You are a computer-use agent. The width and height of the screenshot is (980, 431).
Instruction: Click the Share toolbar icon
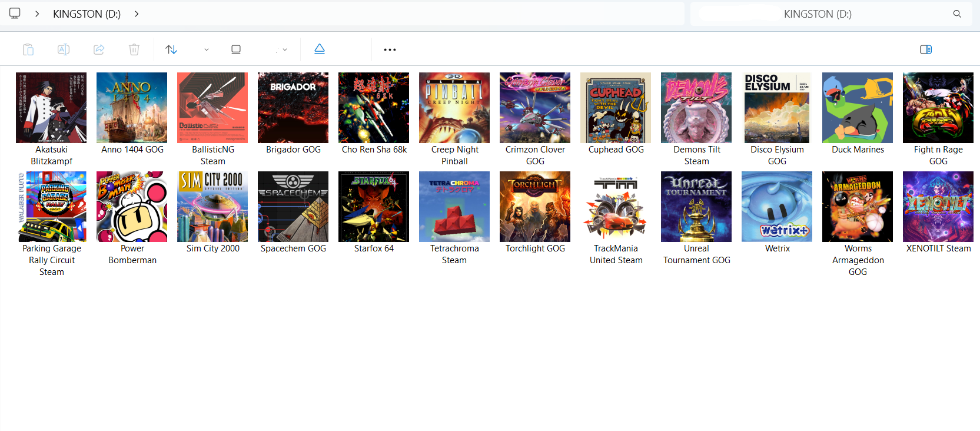tap(99, 49)
